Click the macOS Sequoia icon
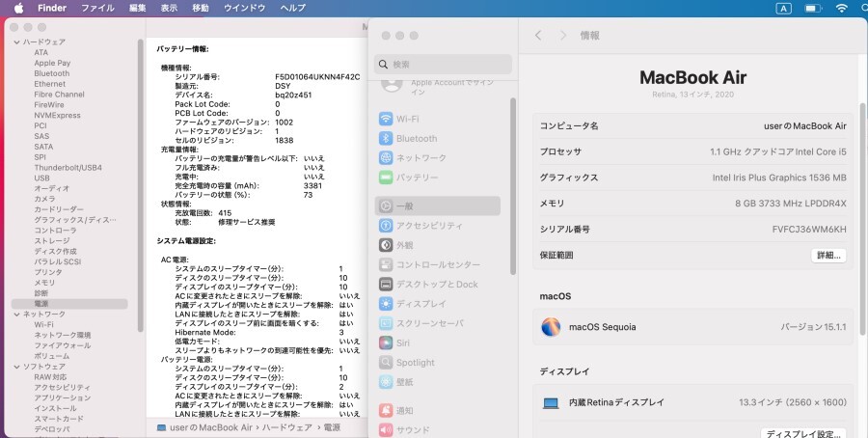The width and height of the screenshot is (868, 438). pyautogui.click(x=551, y=327)
